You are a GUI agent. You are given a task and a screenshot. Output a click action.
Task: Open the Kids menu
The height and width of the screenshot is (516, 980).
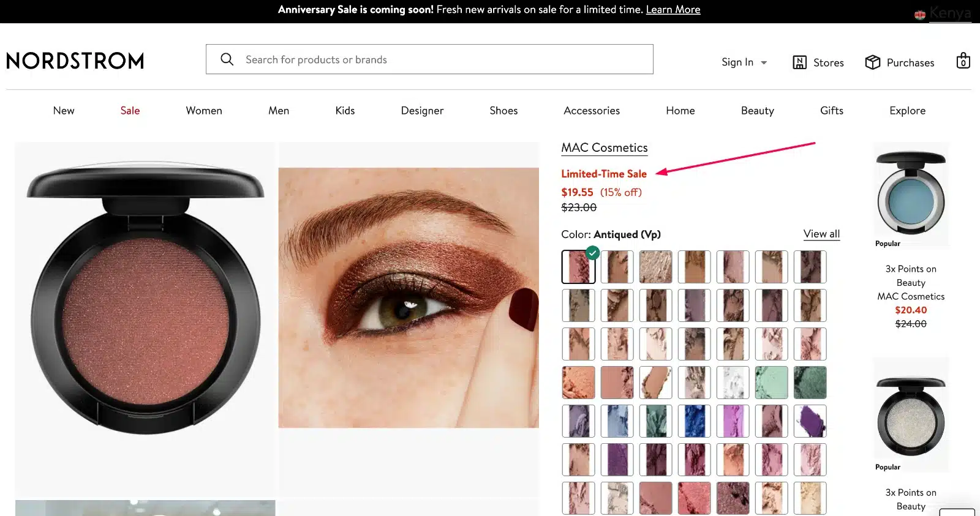click(345, 111)
